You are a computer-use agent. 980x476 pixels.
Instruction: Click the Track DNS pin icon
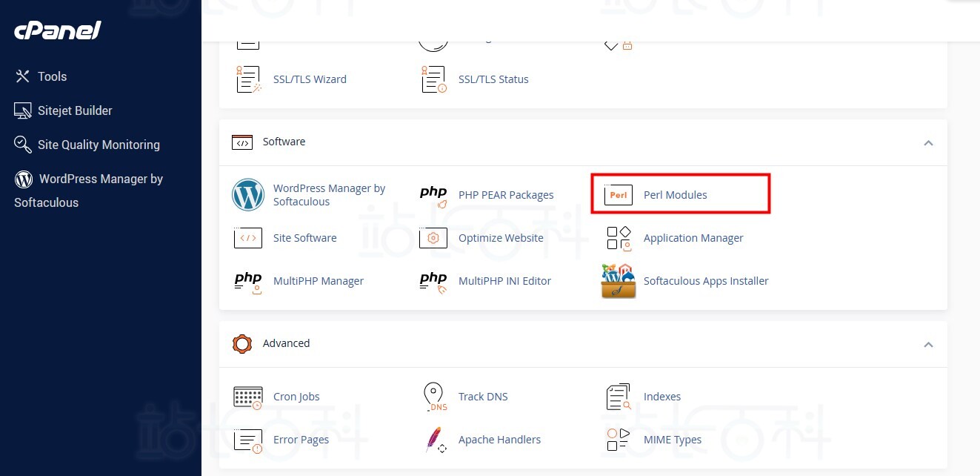(436, 397)
